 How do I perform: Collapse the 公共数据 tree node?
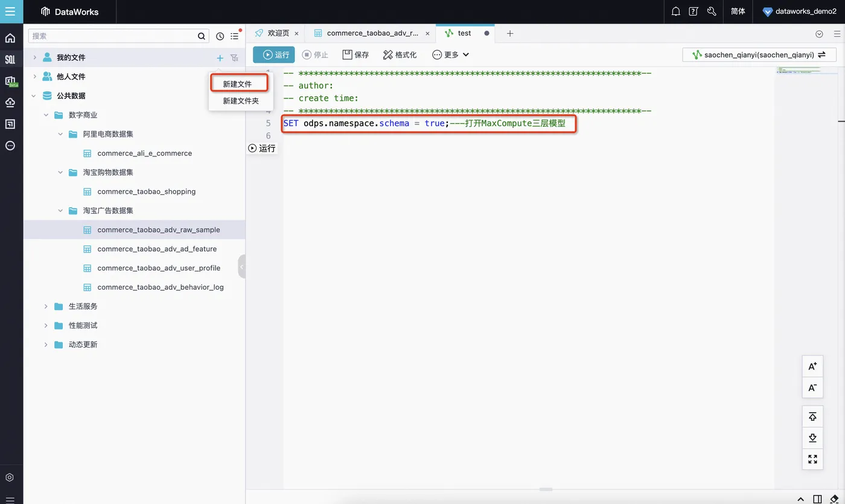(34, 96)
